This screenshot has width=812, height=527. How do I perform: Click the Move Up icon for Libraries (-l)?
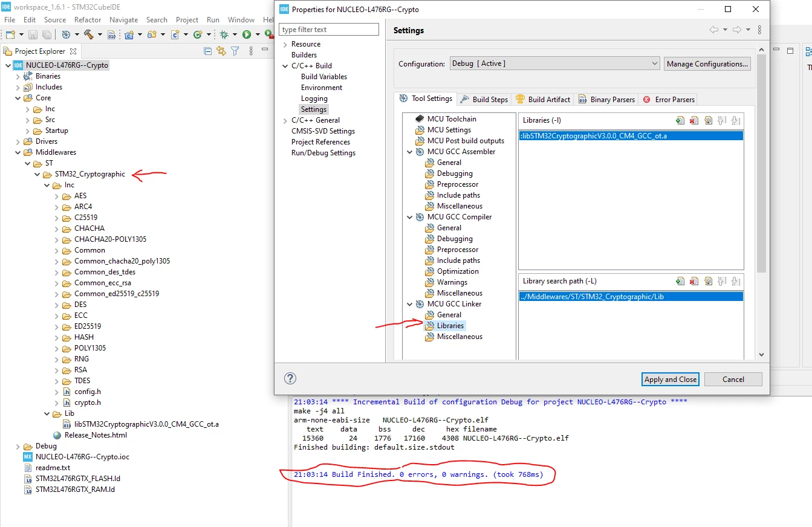[721, 120]
